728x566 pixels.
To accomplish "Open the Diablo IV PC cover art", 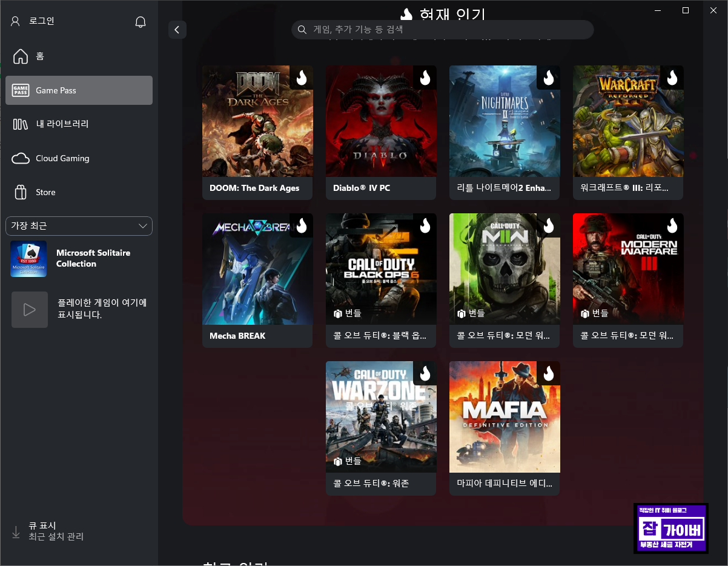I will pyautogui.click(x=381, y=121).
